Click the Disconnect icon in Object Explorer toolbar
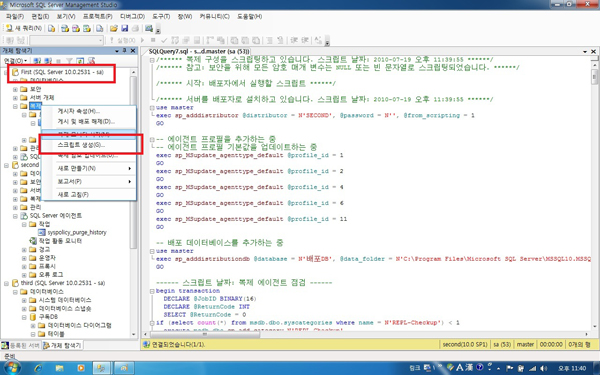 click(x=48, y=60)
